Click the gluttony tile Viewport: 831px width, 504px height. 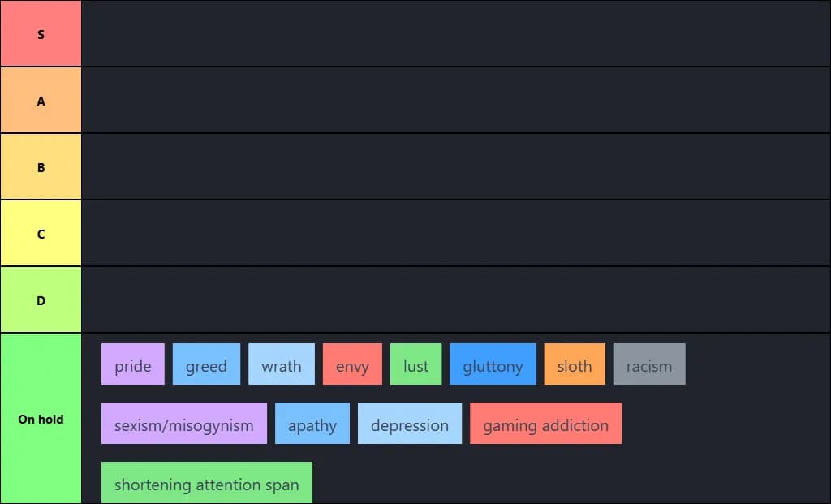point(493,364)
